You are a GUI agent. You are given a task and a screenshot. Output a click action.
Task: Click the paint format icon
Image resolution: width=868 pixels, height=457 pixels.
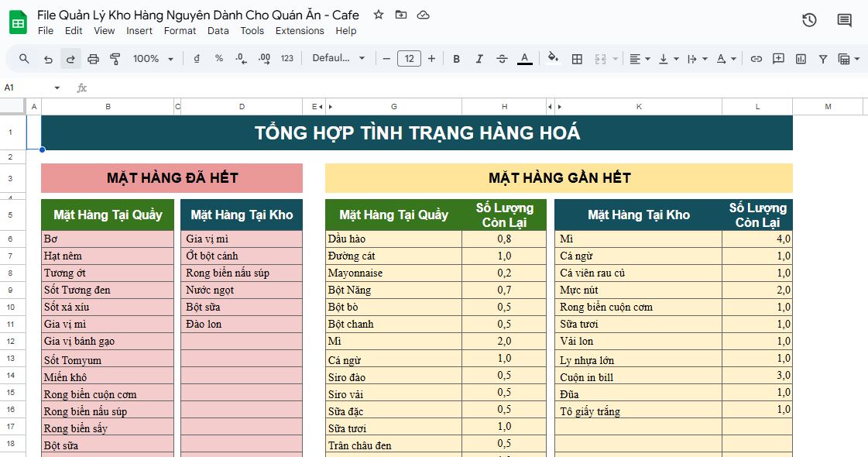(115, 59)
